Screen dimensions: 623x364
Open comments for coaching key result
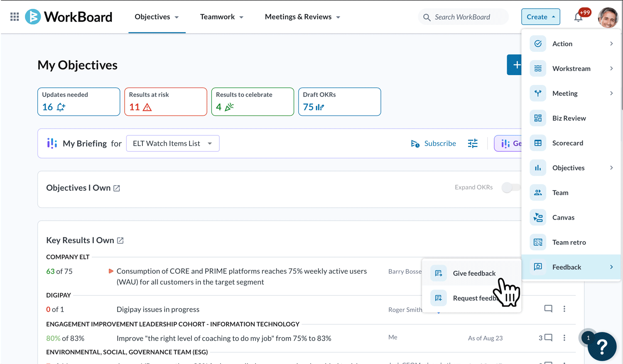(548, 338)
